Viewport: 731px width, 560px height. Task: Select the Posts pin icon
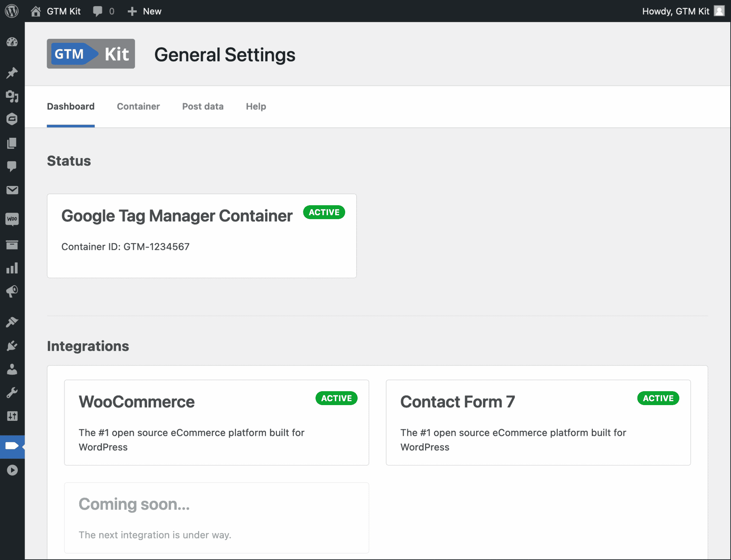(12, 72)
